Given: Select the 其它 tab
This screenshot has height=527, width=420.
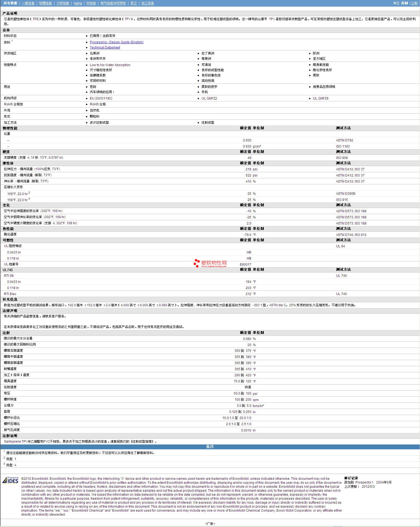Looking at the screenshot, I should click(x=133, y=3).
